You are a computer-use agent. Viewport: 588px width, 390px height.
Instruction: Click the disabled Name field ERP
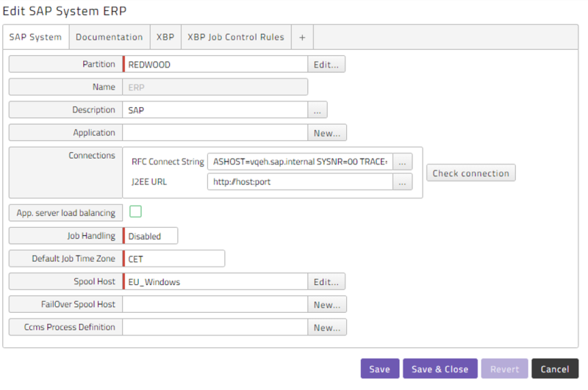(x=215, y=87)
